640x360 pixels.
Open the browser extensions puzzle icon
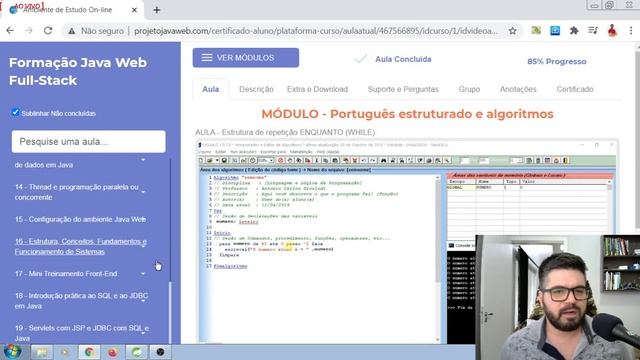[x=574, y=31]
